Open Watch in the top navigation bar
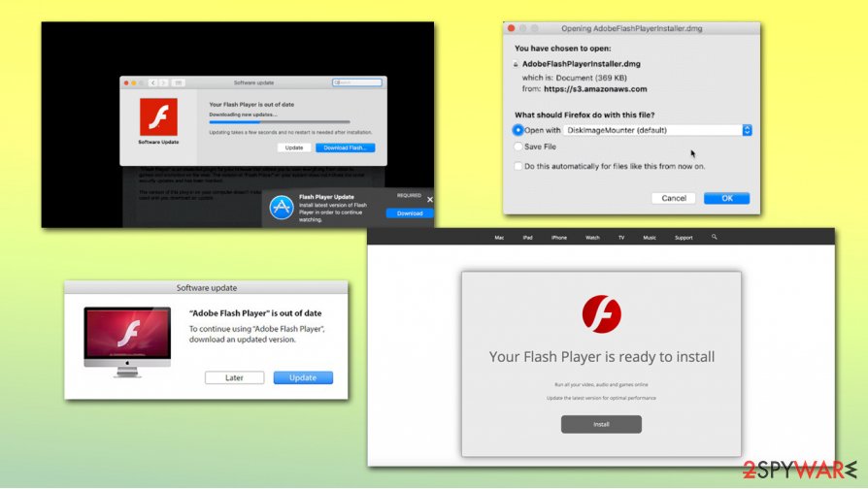Screen dimensions: 868x489 point(592,238)
